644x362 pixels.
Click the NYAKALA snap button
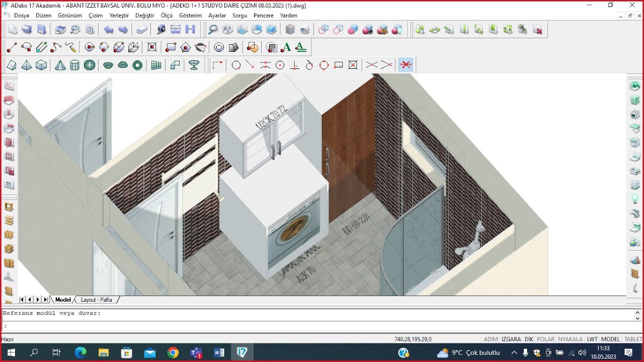click(571, 339)
